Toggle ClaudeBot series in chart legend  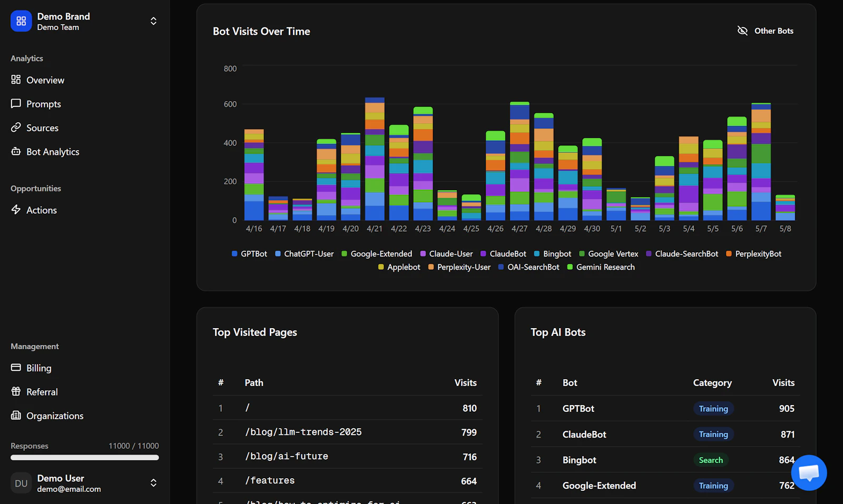[x=503, y=254]
